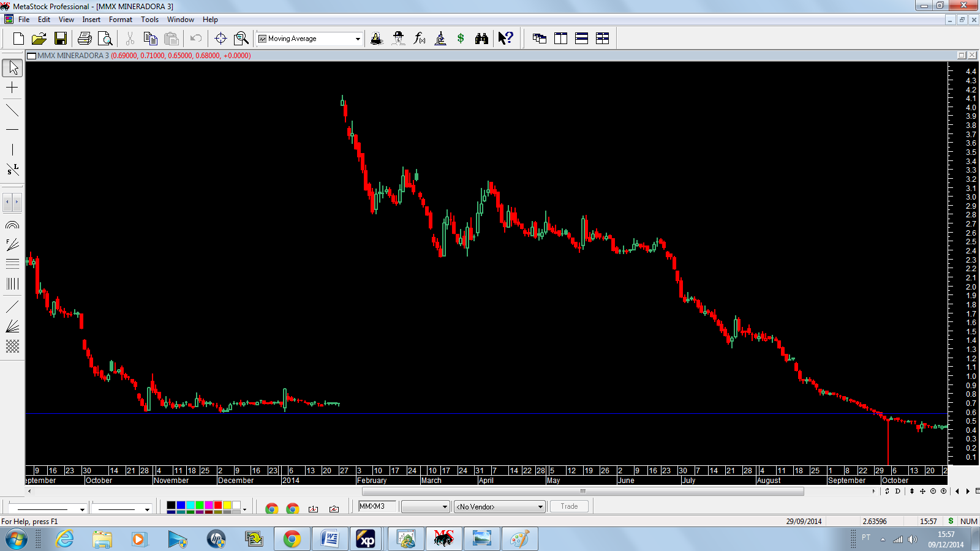Select the Fibonacci arcs tool
The height and width of the screenshot is (551, 980).
pos(12,225)
